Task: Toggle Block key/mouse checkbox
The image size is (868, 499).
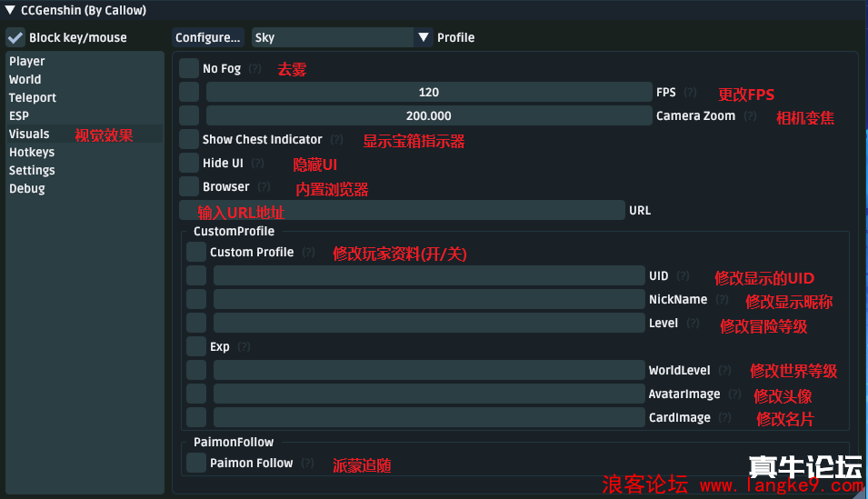Action: (x=15, y=38)
